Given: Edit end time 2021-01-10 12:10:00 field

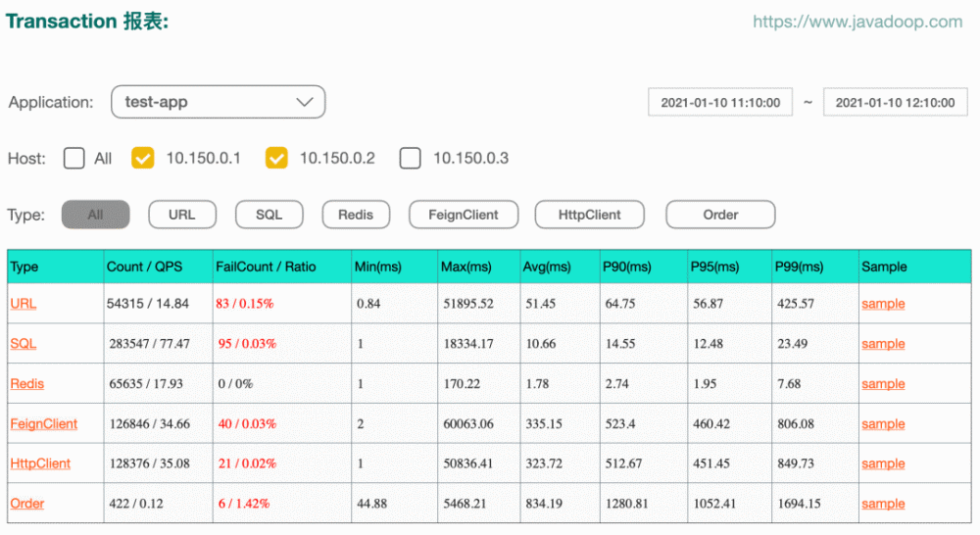Looking at the screenshot, I should [895, 103].
